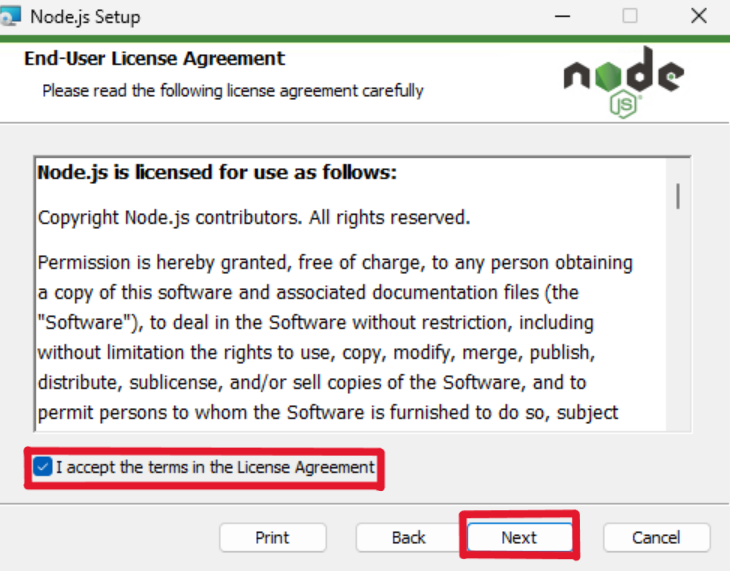Click the "I accept the terms" label text
This screenshot has height=571, width=730.
click(x=215, y=467)
